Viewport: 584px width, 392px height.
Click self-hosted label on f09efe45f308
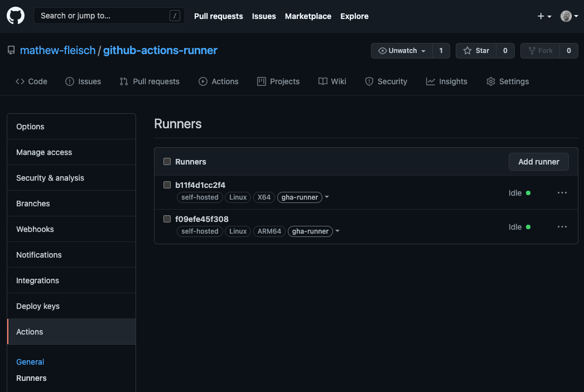[x=200, y=231]
